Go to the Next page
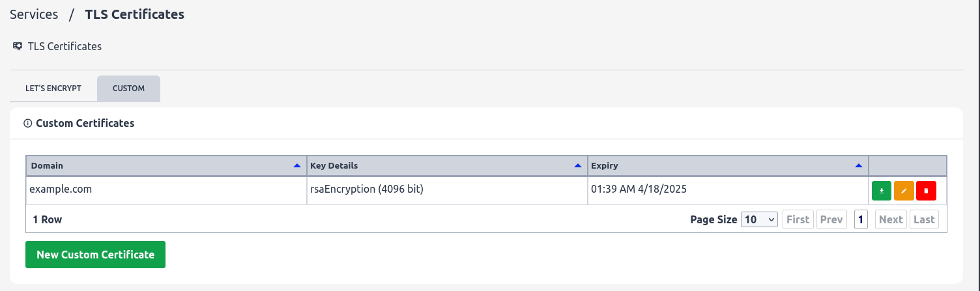Viewport: 980px width, 291px height. point(891,219)
